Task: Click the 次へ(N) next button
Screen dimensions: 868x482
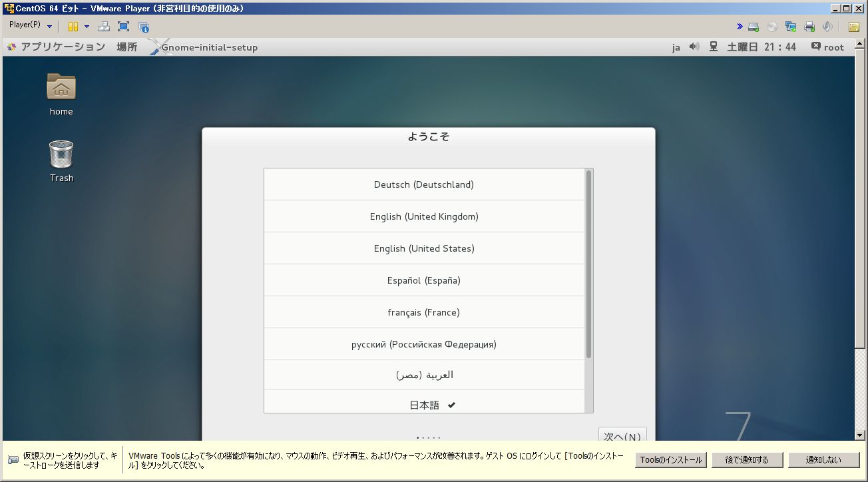Action: (622, 435)
